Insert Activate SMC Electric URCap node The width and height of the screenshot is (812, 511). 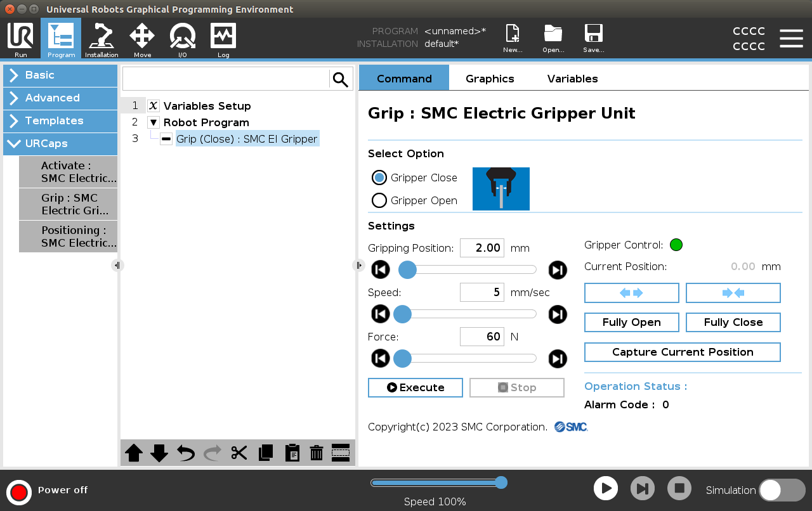(x=68, y=172)
